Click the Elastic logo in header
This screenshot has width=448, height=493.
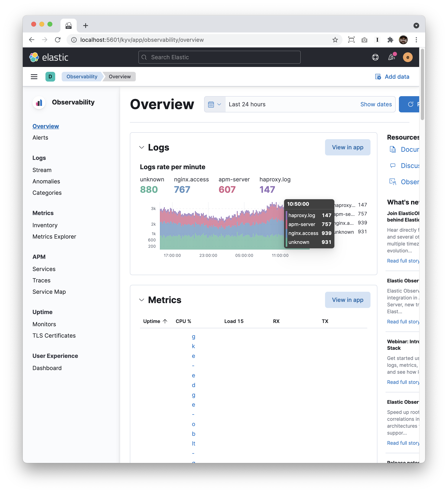[x=49, y=57]
